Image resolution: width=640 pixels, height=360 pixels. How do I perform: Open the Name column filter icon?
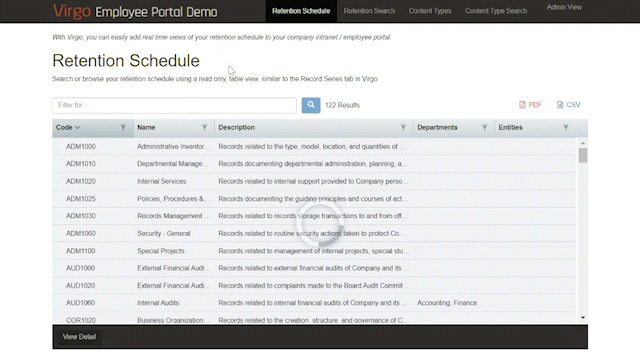(204, 128)
